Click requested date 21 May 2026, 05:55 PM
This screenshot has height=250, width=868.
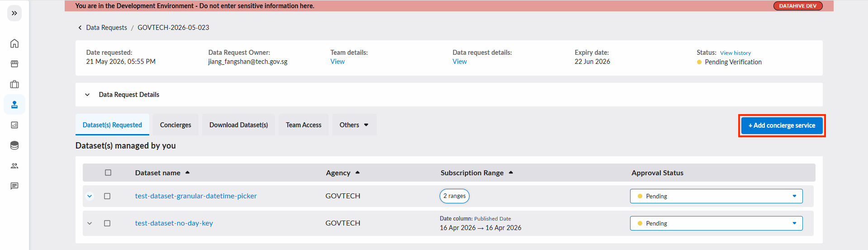point(121,62)
